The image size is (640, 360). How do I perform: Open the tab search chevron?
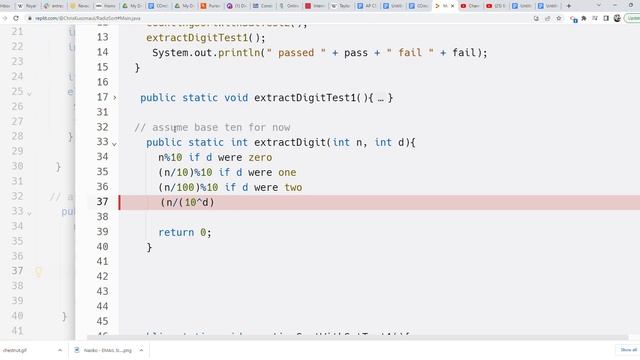(599, 5)
